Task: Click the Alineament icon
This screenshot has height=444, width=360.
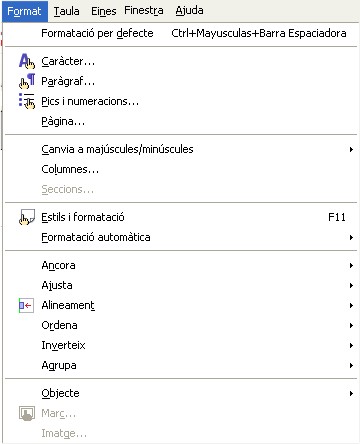Action: pos(26,305)
